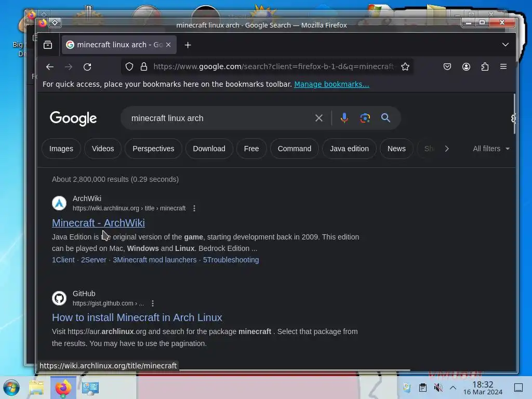Screen dimensions: 532x399
Task: Open system settings taskbar icon
Action: [x=90, y=388]
